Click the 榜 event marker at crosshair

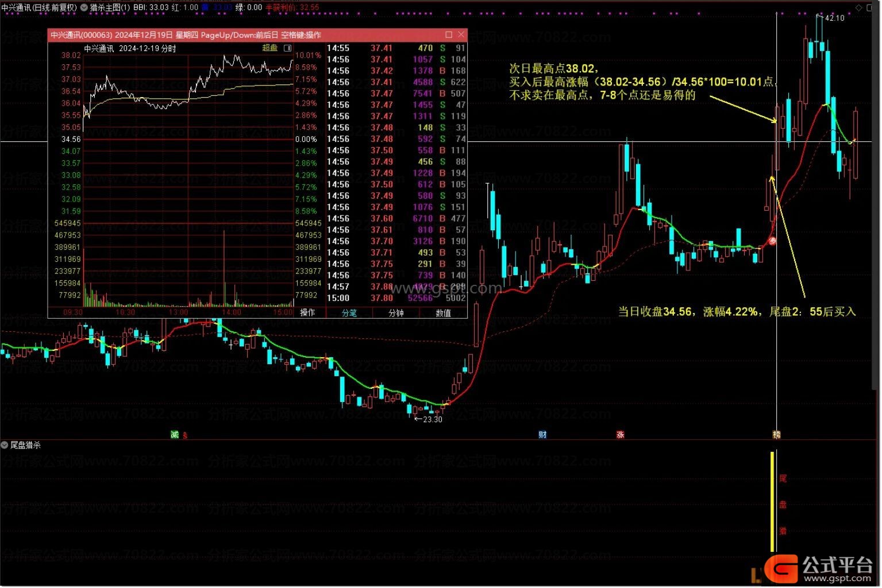pyautogui.click(x=777, y=435)
